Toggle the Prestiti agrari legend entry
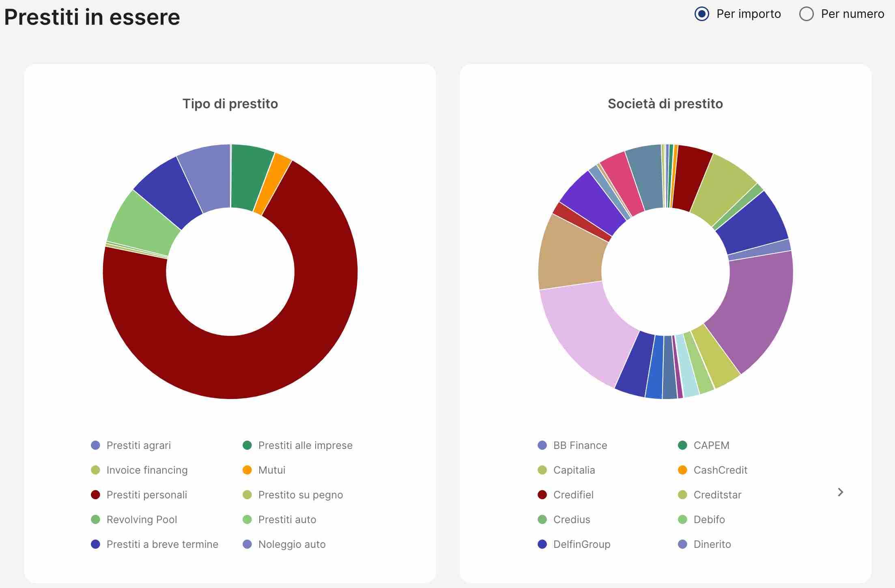Viewport: 895px width, 588px height. (95, 445)
